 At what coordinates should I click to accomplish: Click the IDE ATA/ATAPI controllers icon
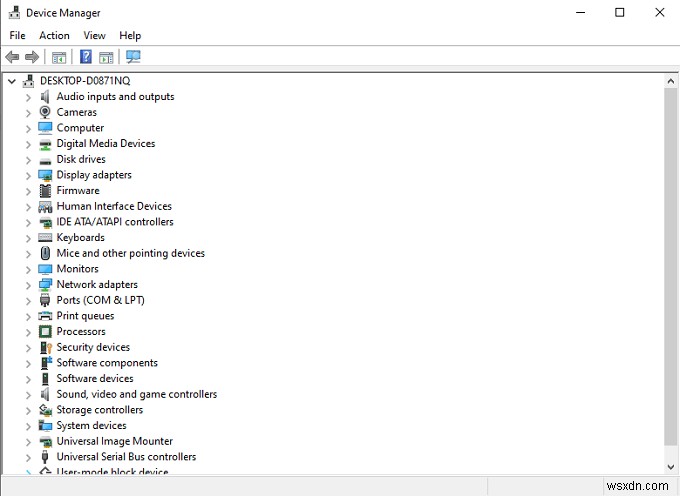tap(45, 222)
